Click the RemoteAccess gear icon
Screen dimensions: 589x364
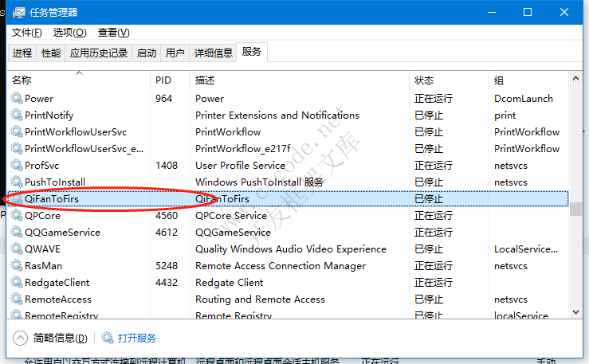[x=17, y=299]
